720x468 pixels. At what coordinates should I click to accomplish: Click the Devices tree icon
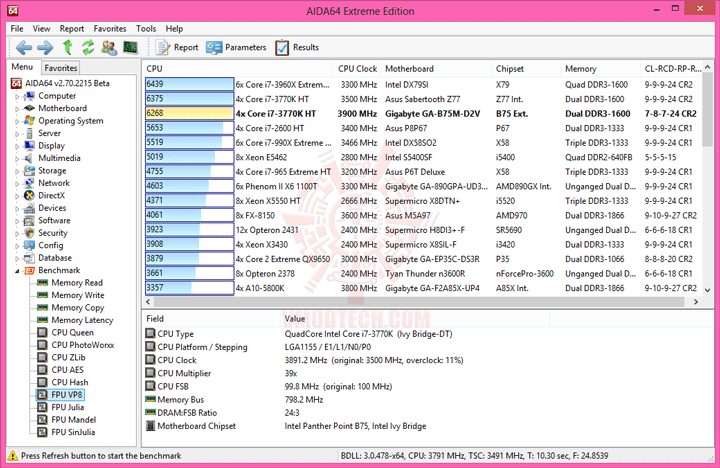29,208
